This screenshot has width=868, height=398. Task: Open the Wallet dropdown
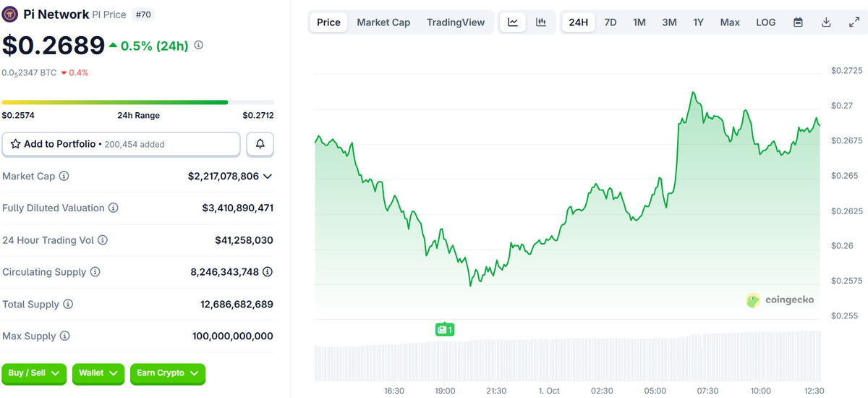pyautogui.click(x=98, y=373)
